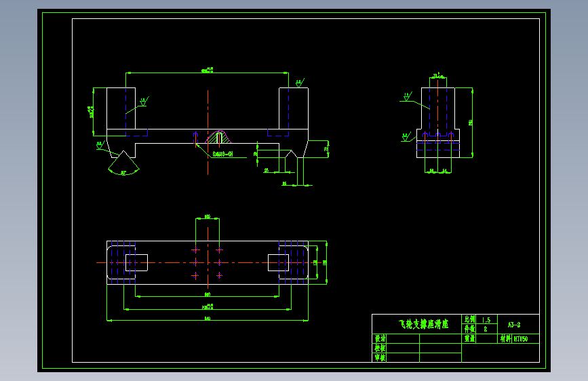The width and height of the screenshot is (588, 381).
Task: Click the scale value 1.5
Action: pyautogui.click(x=486, y=320)
